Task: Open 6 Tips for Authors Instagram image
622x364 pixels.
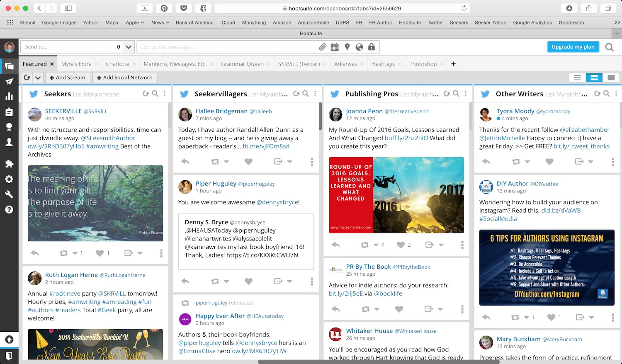Action: tap(547, 267)
